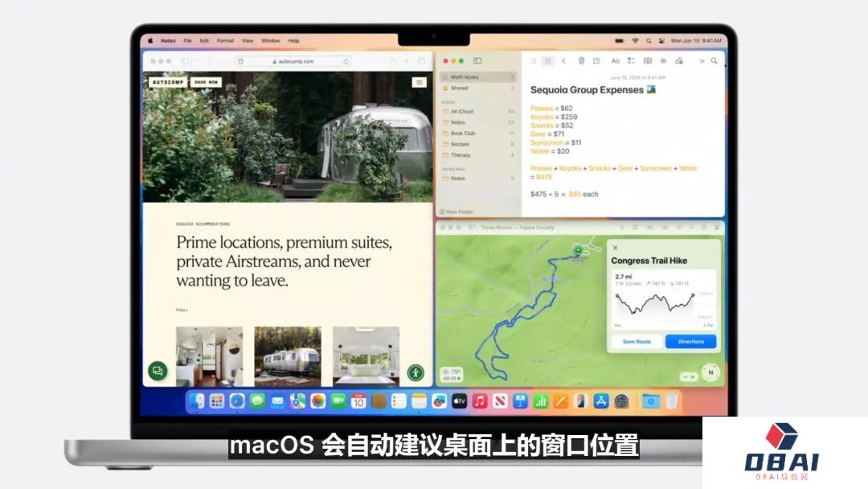Image resolution: width=868 pixels, height=489 pixels.
Task: Switch Notes to list view
Action: tap(533, 61)
